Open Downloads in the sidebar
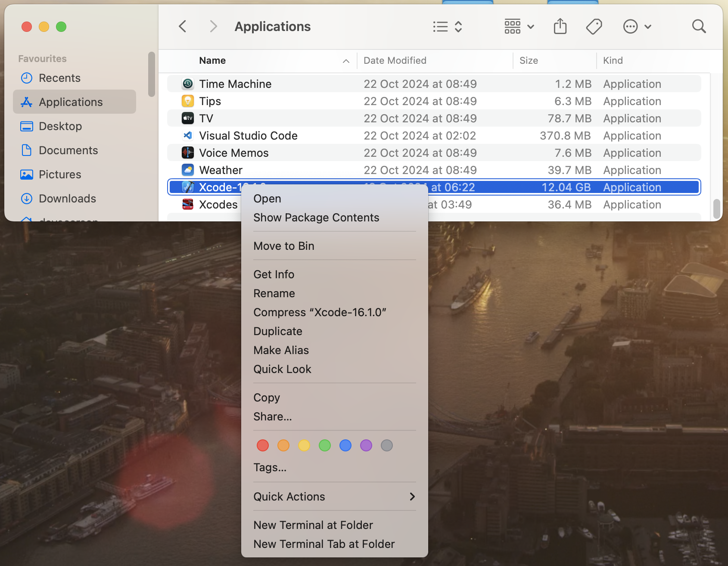 pos(75,199)
